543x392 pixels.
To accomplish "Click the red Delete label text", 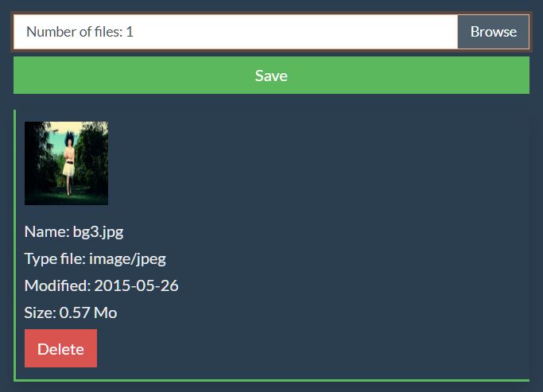I will point(60,349).
